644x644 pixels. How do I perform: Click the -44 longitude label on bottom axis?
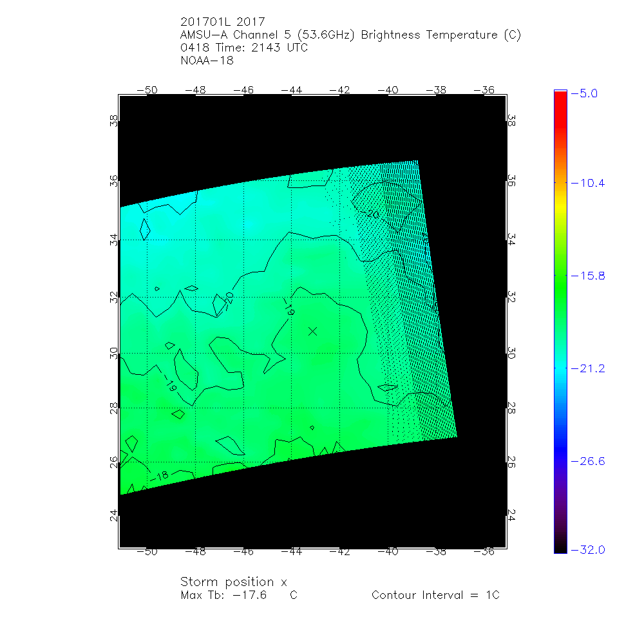[293, 552]
